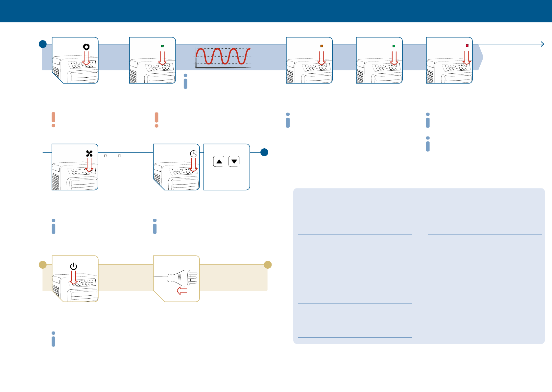This screenshot has height=392, width=552.
Task: Click the exclamation mark below the first green LED panel
Action: (156, 120)
